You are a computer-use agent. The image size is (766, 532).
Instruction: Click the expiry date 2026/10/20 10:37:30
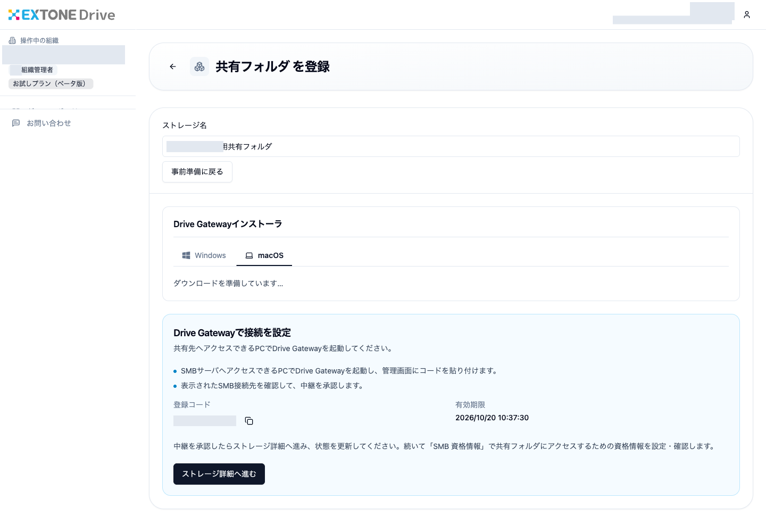[492, 418]
